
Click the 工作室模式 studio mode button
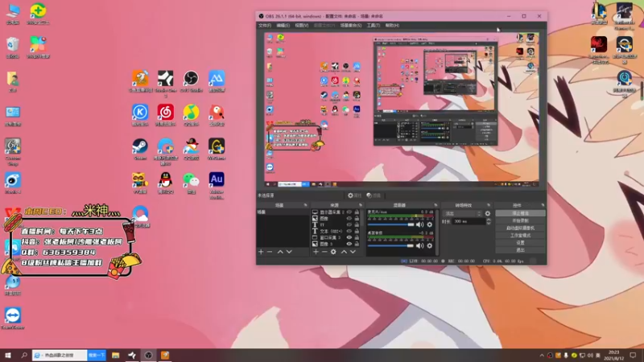pyautogui.click(x=520, y=236)
